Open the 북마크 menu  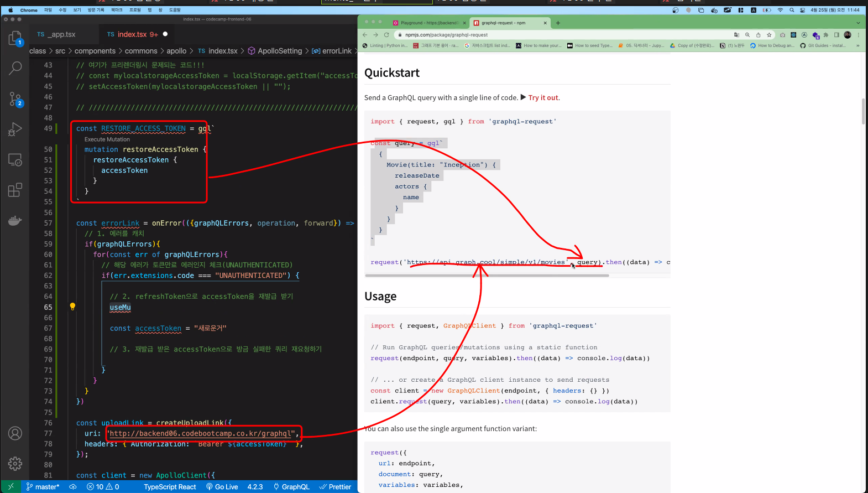pyautogui.click(x=117, y=10)
